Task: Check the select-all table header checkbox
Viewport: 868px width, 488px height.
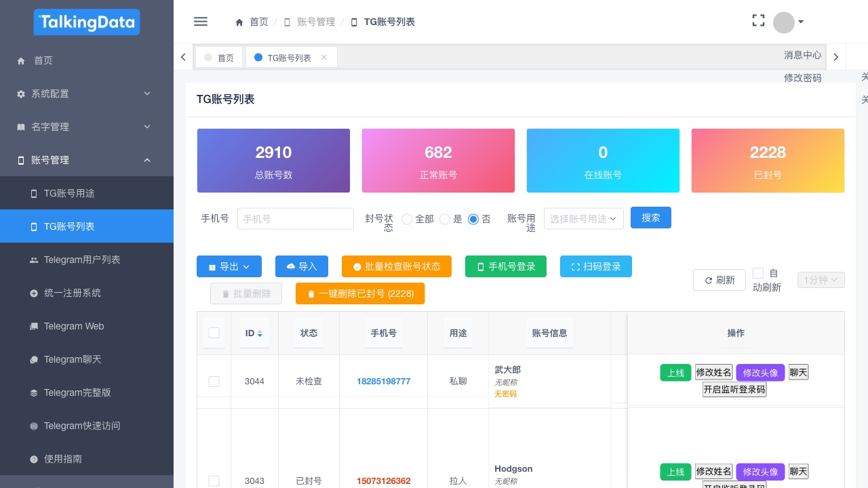Action: point(214,333)
